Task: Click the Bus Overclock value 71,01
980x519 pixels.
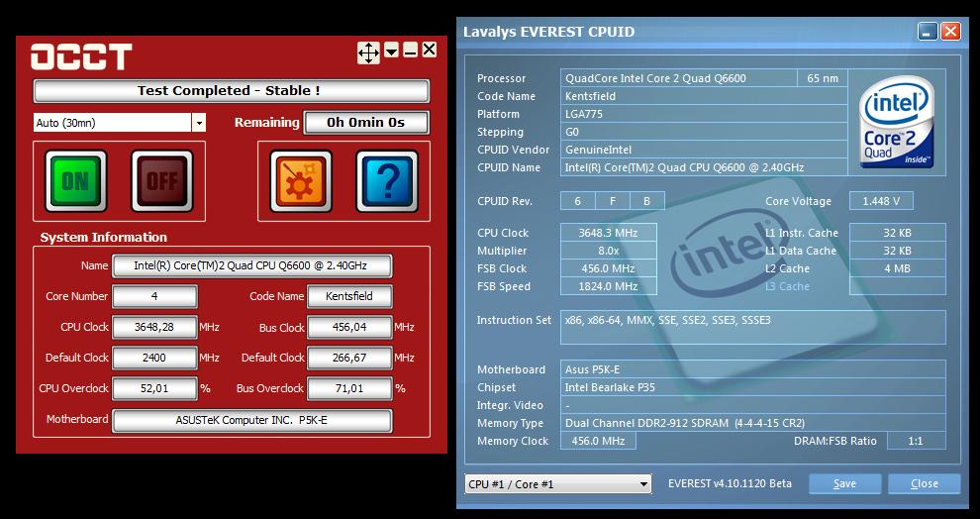Action: (349, 388)
